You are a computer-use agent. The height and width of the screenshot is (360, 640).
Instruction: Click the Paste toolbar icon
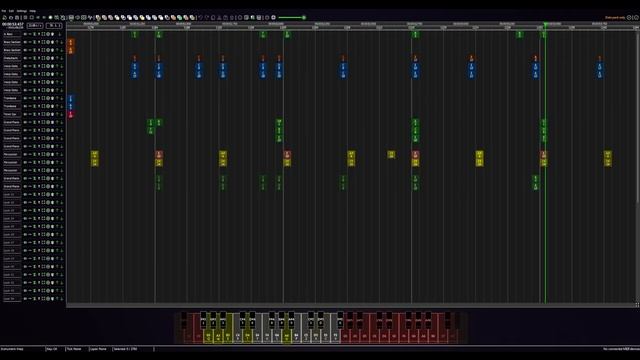[x=225, y=18]
